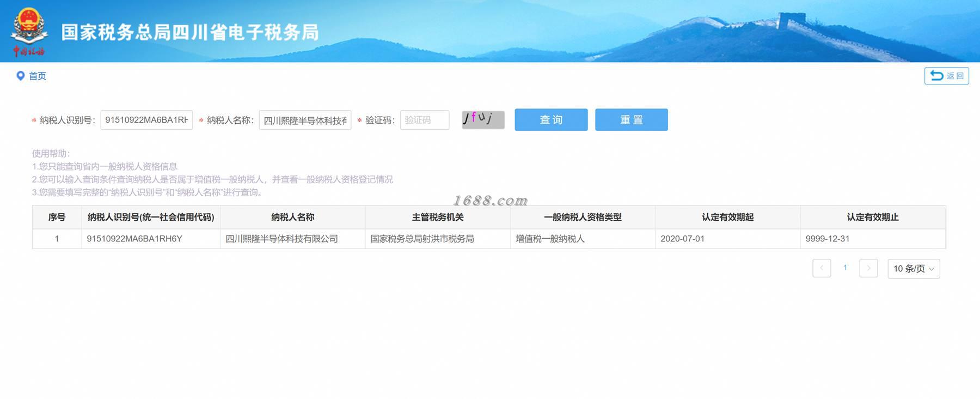Click the 重置 button
Viewport: 980px width, 399px height.
pos(632,119)
